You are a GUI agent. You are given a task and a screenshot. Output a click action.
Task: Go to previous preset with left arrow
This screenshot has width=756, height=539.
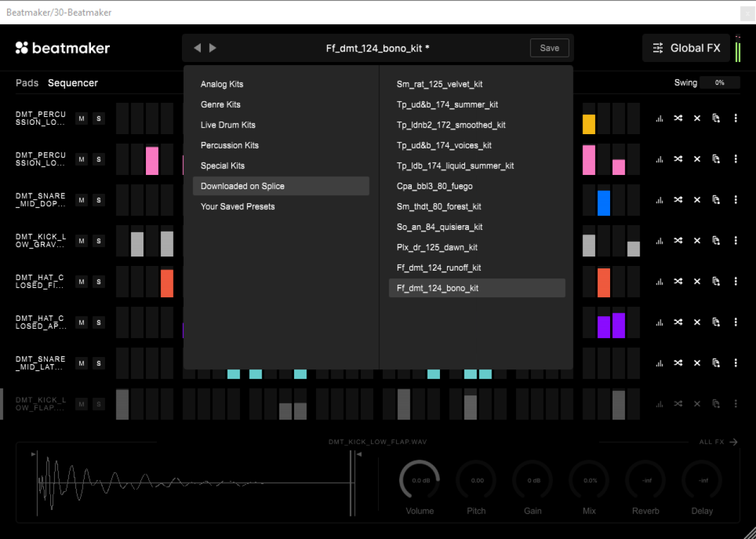pos(197,48)
